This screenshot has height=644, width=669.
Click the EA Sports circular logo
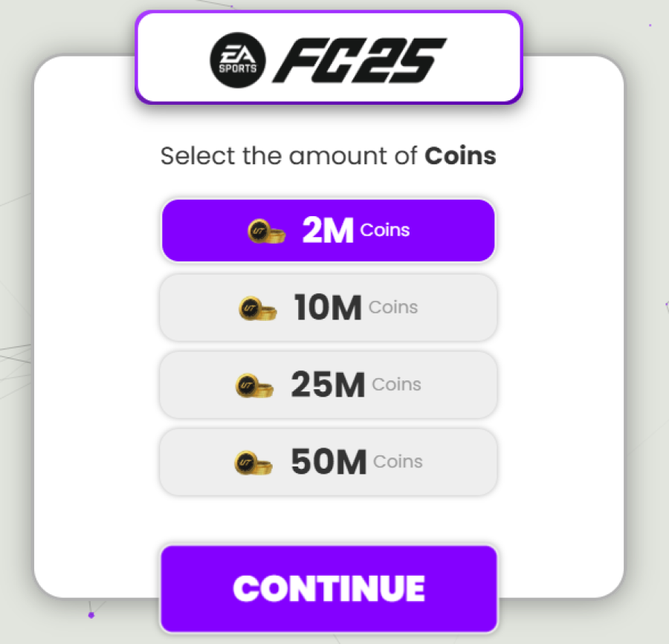[x=238, y=58]
